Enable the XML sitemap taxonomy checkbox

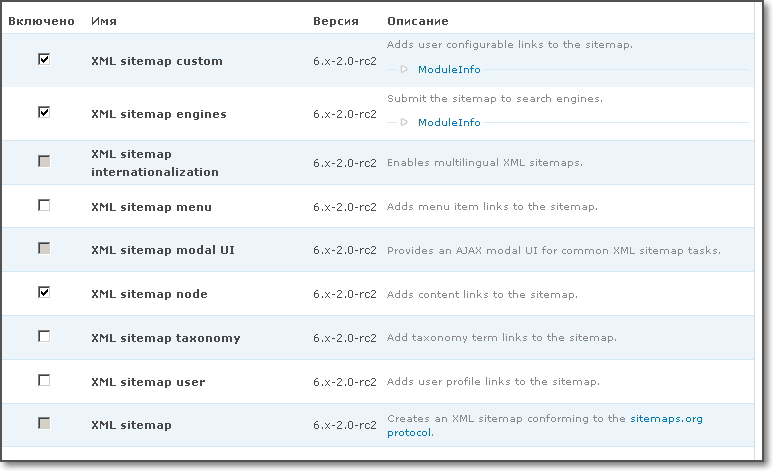[44, 336]
